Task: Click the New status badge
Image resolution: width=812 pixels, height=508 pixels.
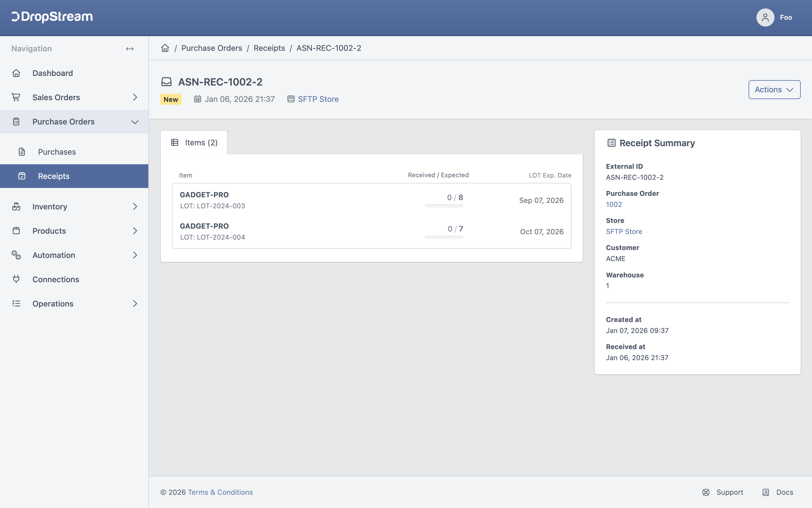Action: 171,99
